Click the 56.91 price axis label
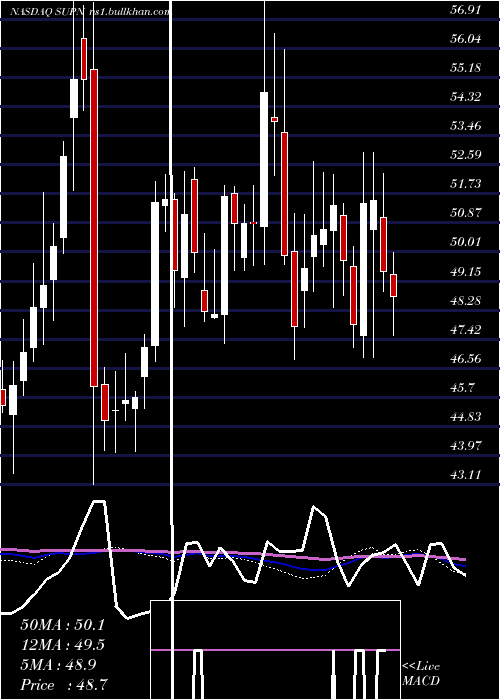Viewport: 500px width, 700px height. (x=466, y=10)
